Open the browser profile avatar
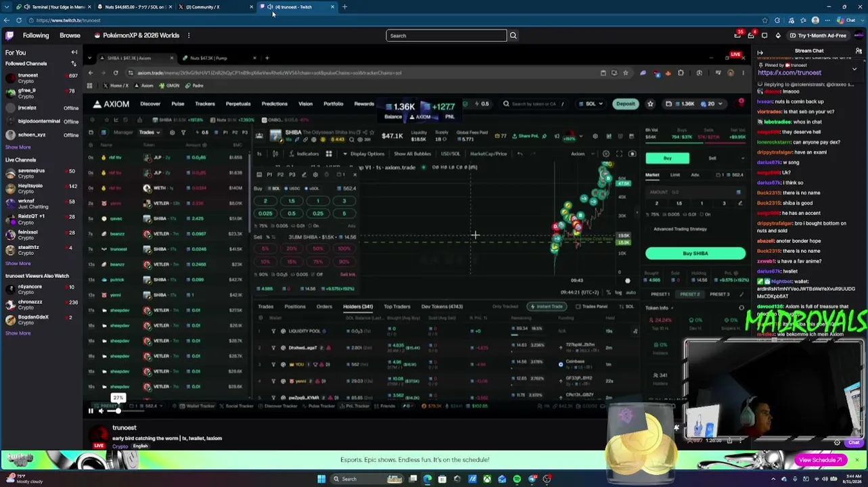The image size is (868, 487). coord(815,20)
